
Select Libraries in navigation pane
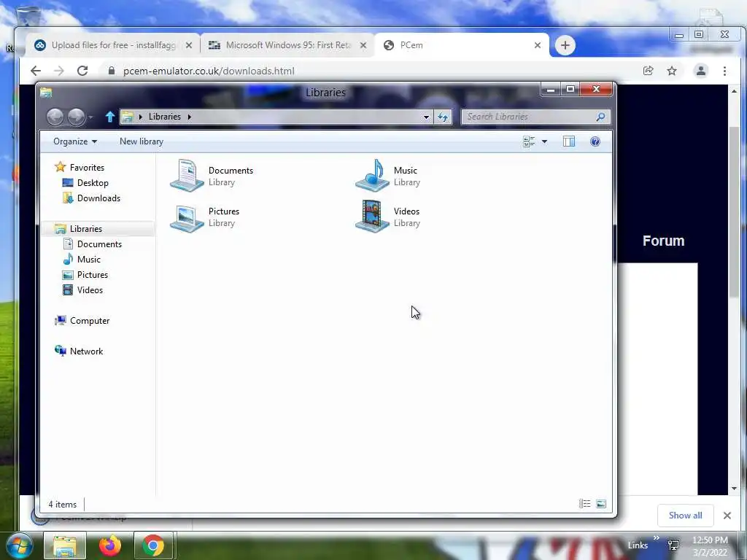[x=86, y=228]
